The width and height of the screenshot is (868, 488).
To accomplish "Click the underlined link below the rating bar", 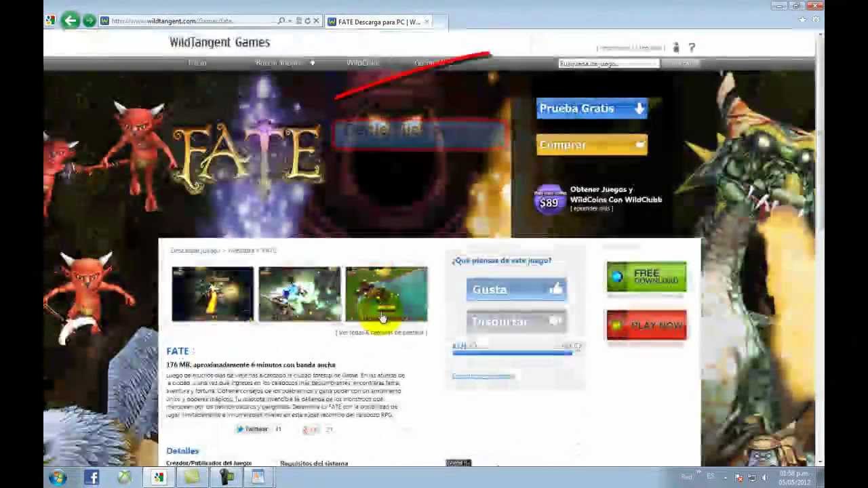I will [483, 376].
